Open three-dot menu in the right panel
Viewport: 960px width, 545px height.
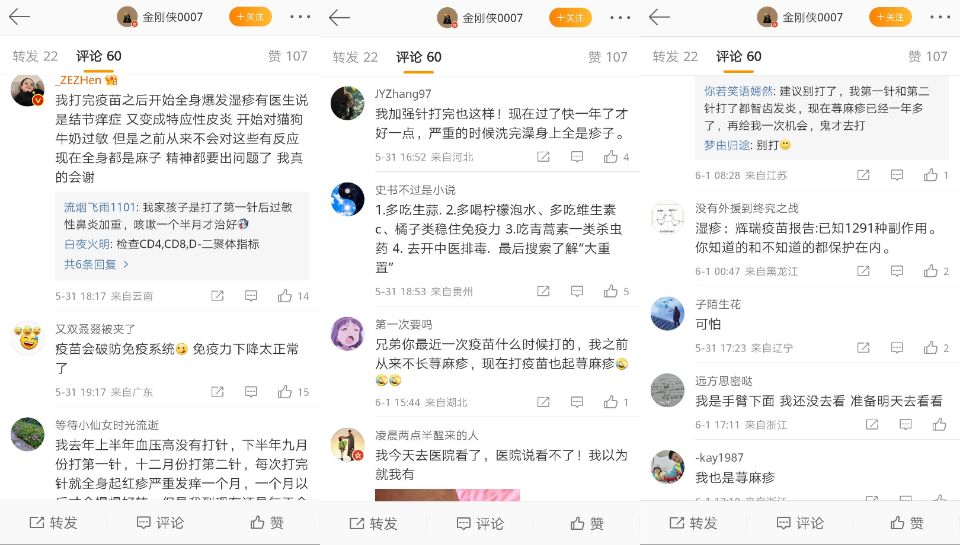point(940,17)
